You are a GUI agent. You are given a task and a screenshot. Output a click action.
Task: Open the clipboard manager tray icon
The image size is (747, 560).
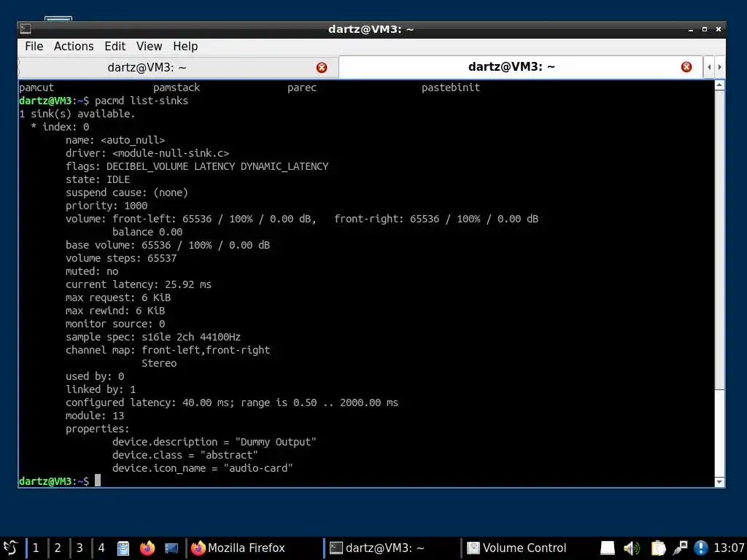658,548
